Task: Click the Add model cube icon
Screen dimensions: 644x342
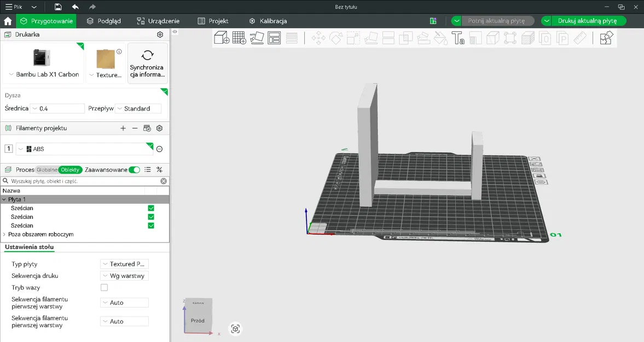Action: 221,38
